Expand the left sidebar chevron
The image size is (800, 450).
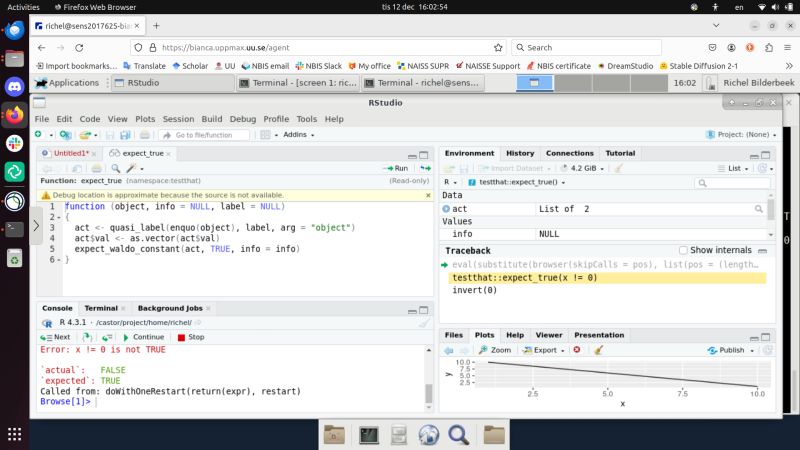[x=36, y=226]
